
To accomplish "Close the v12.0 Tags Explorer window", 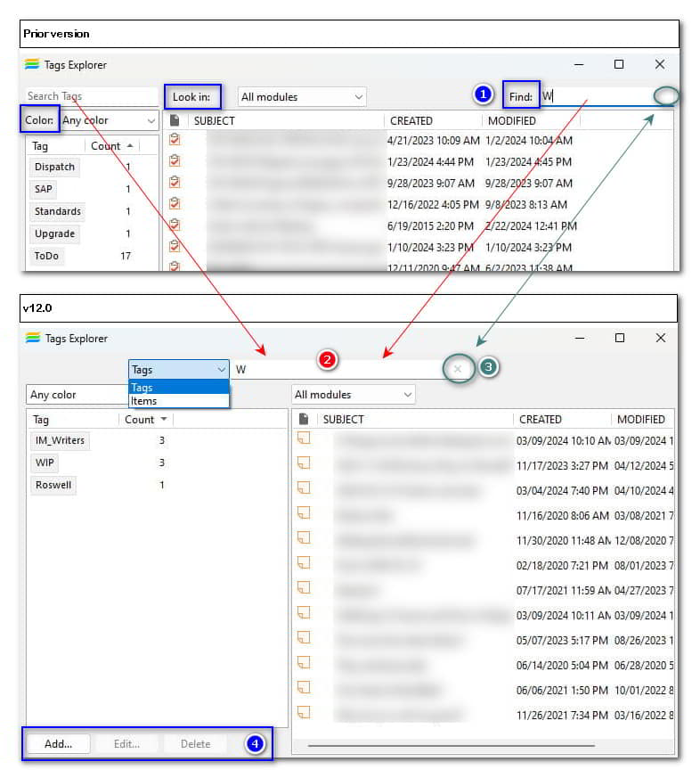I will (x=660, y=338).
